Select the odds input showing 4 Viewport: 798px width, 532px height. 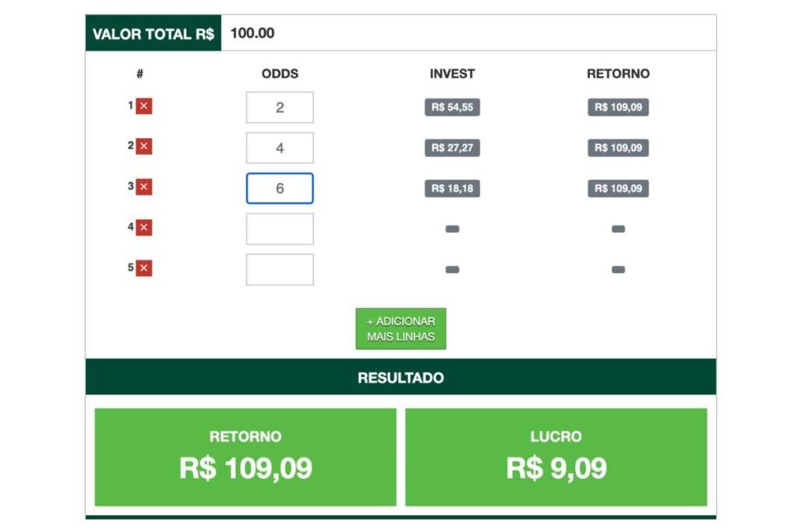coord(280,148)
